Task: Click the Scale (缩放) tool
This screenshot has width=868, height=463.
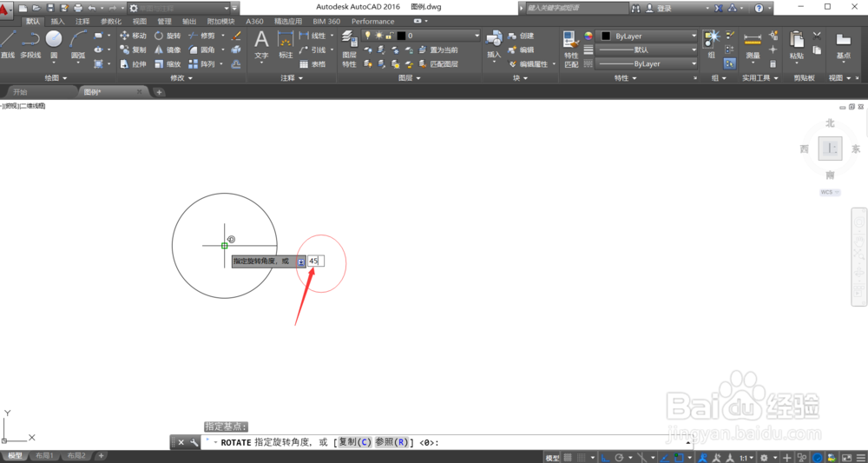Action: (168, 64)
